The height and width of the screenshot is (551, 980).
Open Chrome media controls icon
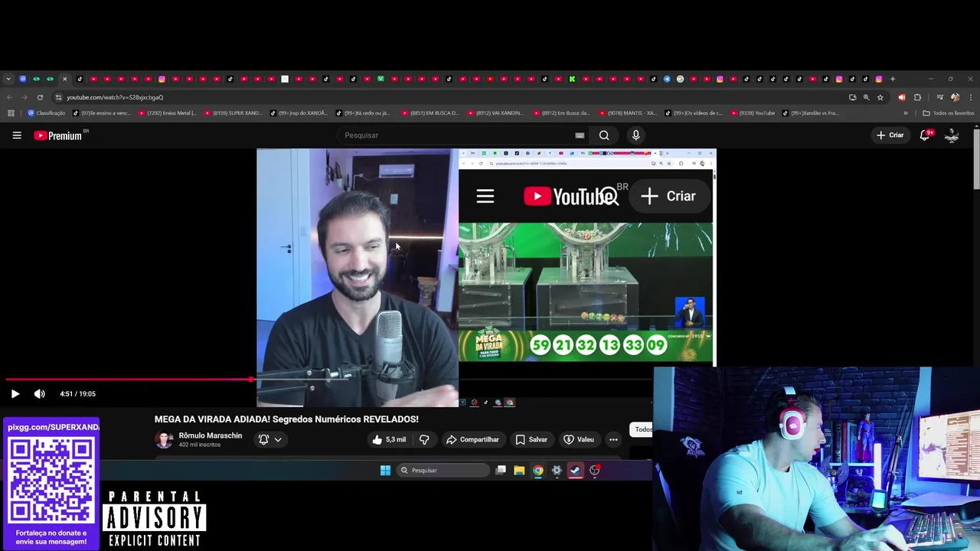940,97
